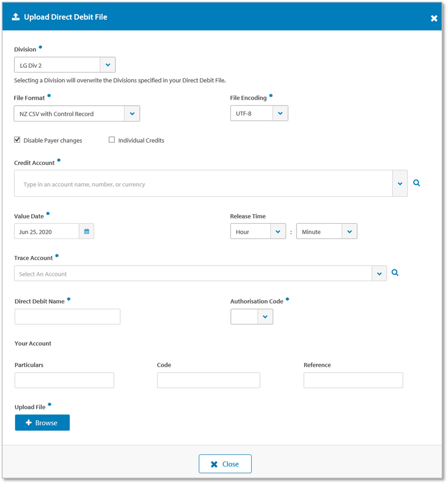This screenshot has width=448, height=484.
Task: Focus the Particulars text field
Action: click(x=64, y=380)
